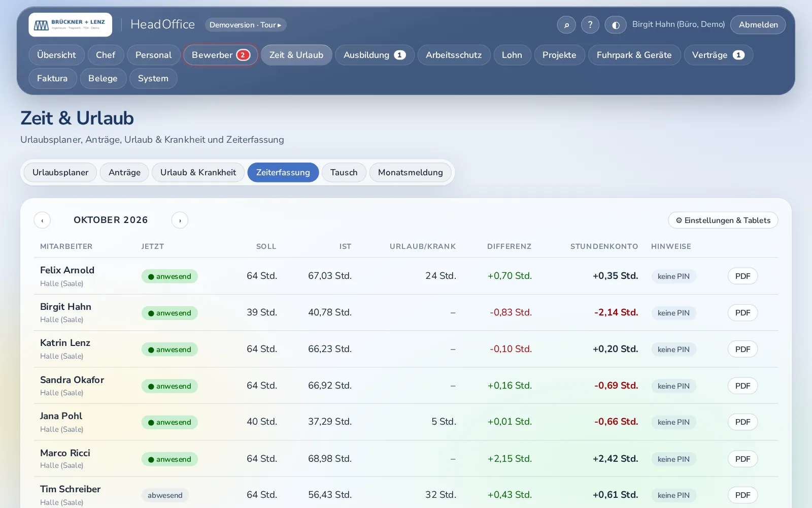This screenshot has width=812, height=508.
Task: Open the Lohn navigation item
Action: click(512, 55)
